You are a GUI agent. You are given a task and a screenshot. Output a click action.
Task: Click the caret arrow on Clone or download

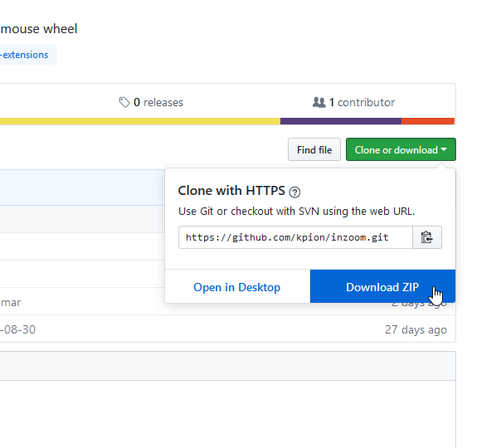(444, 149)
